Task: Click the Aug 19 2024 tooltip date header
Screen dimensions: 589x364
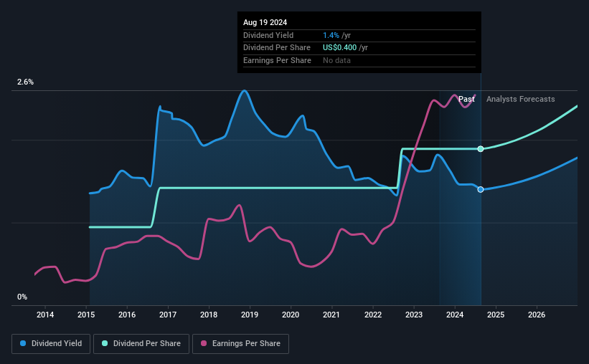Action: point(265,22)
